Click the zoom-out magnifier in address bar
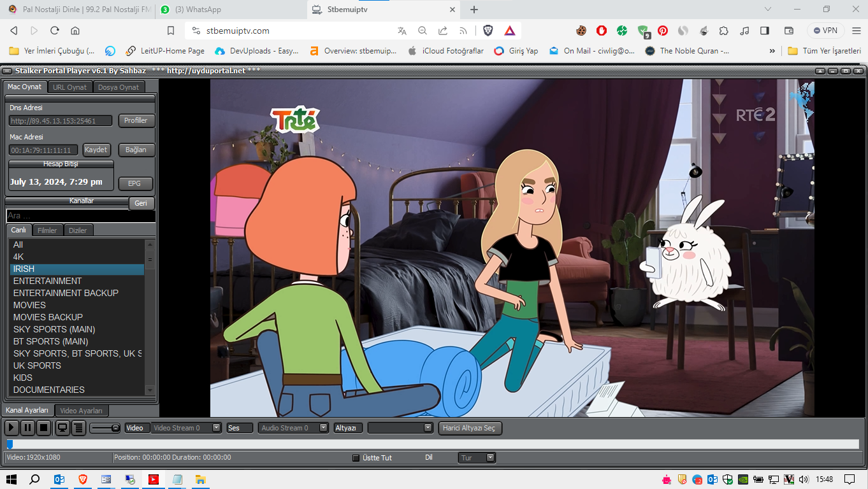The height and width of the screenshot is (489, 868). (422, 31)
